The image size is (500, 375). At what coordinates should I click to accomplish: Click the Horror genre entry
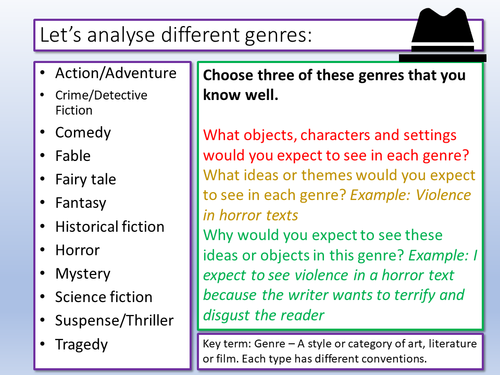point(77,250)
